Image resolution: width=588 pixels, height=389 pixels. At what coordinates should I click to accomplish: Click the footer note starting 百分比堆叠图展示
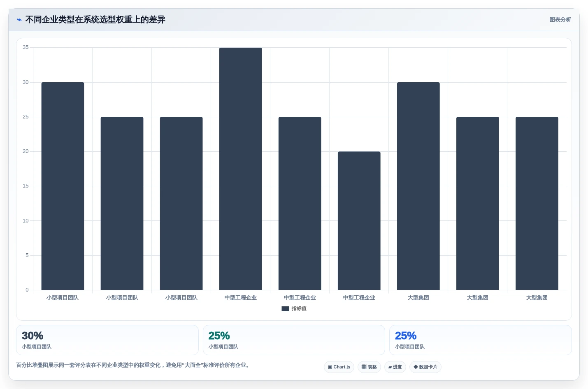[133, 365]
